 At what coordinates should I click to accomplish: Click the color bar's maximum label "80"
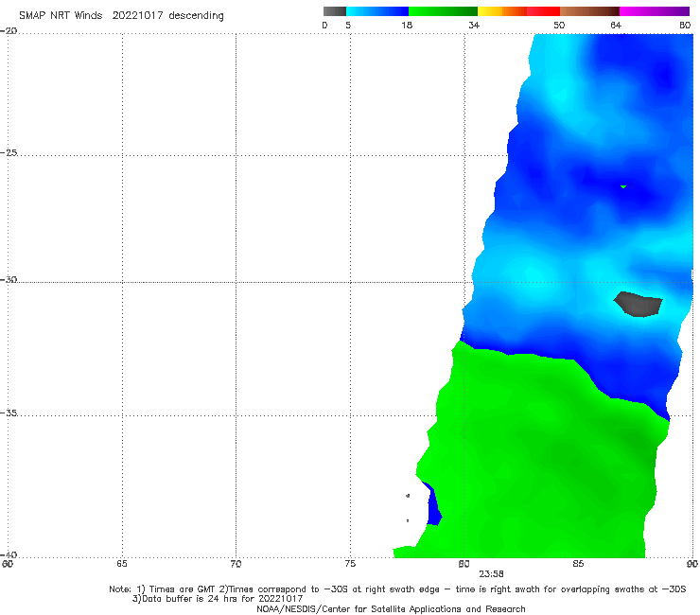coord(685,25)
